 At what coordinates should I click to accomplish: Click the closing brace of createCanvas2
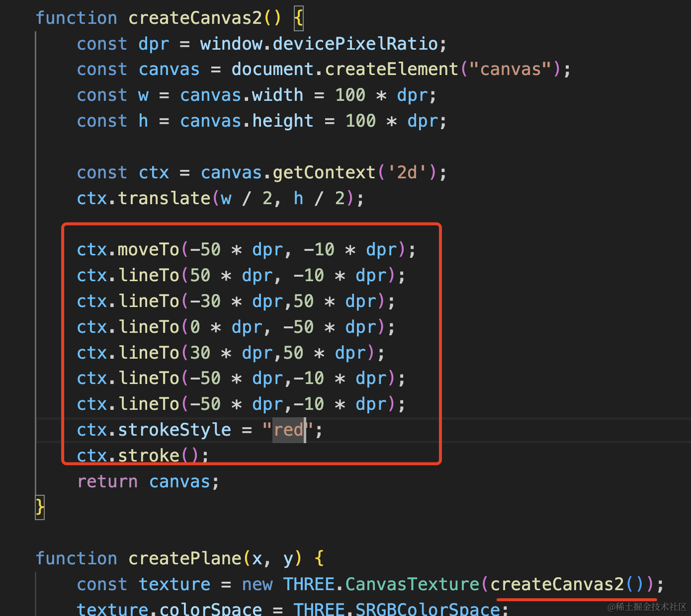(40, 507)
